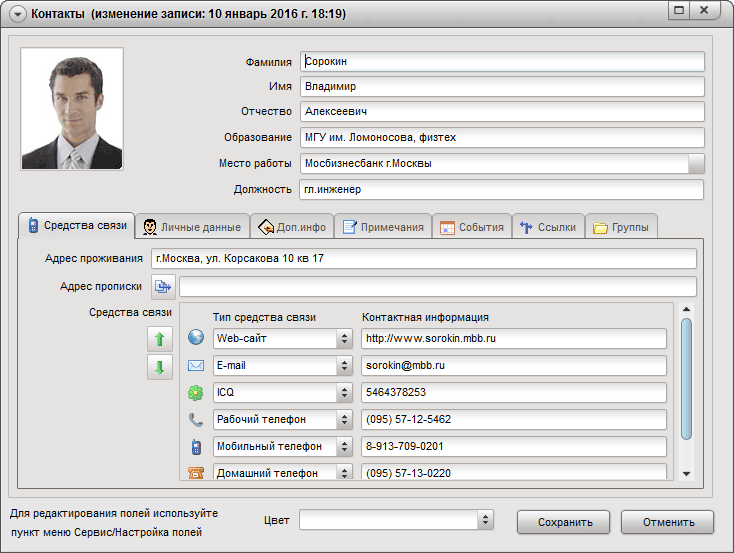The width and height of the screenshot is (734, 553).
Task: Switch to the Личные данные tab
Action: pos(191,227)
